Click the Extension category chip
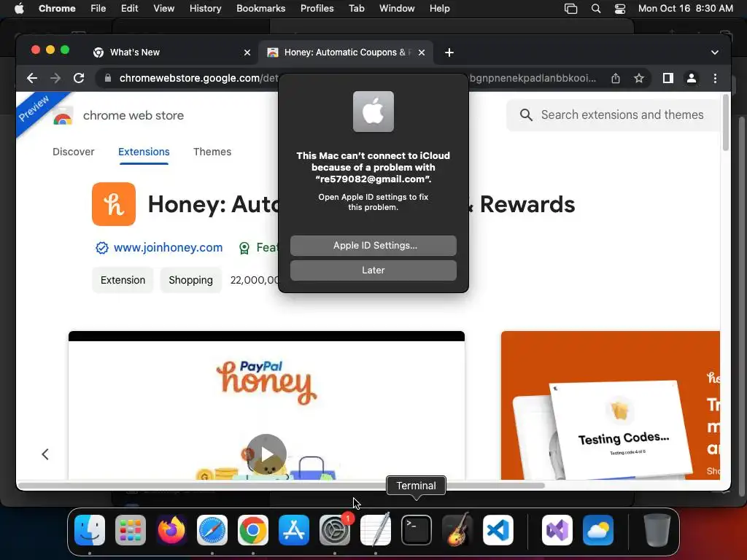Screen dimensions: 747x560 click(123, 280)
